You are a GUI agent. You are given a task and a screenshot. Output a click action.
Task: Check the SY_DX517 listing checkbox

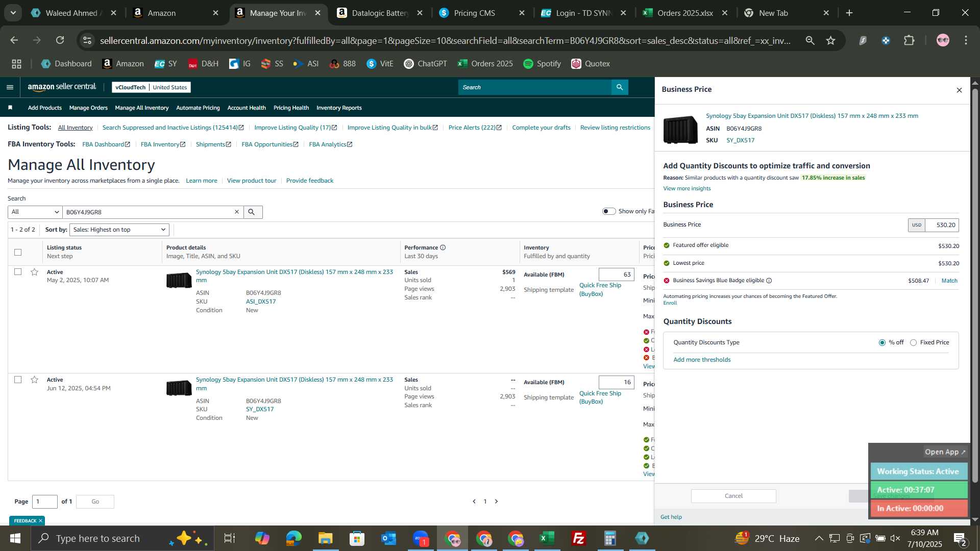click(18, 380)
